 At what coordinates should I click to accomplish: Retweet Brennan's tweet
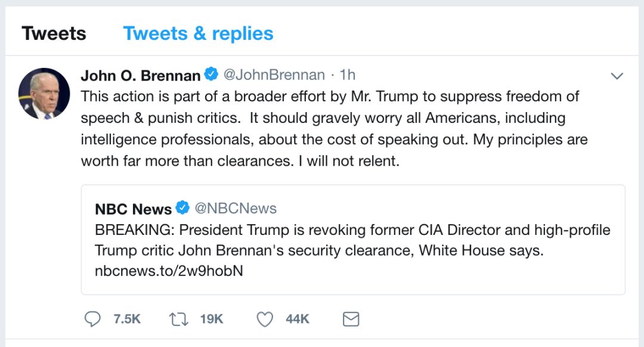(x=178, y=319)
